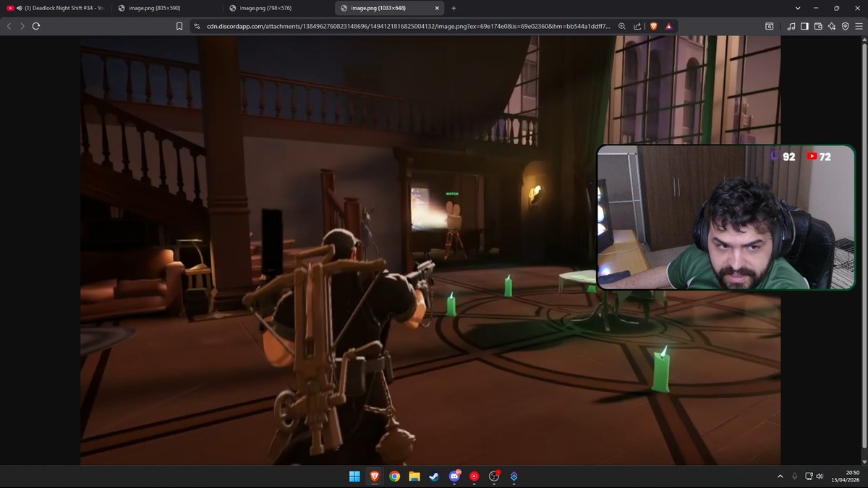This screenshot has width=868, height=488.
Task: Open Discord from taskbar
Action: [454, 476]
